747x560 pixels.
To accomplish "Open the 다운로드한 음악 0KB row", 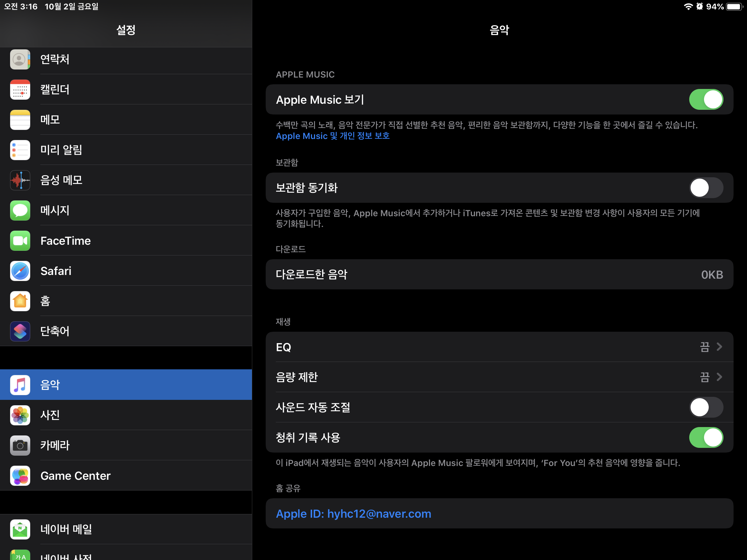I will pos(499,274).
